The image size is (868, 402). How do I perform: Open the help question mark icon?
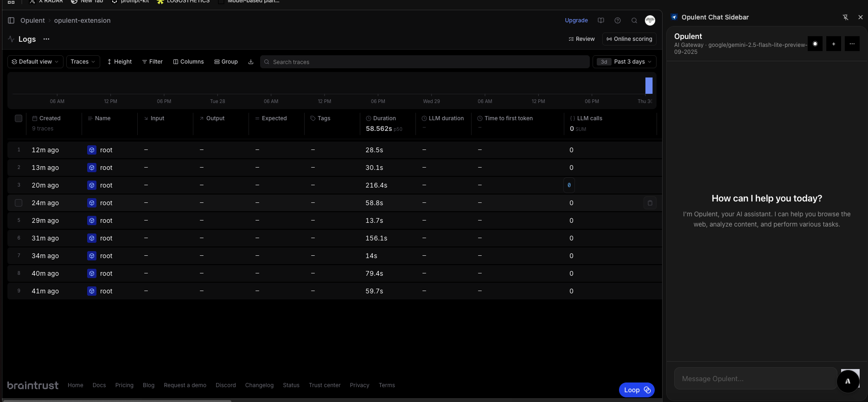(618, 20)
